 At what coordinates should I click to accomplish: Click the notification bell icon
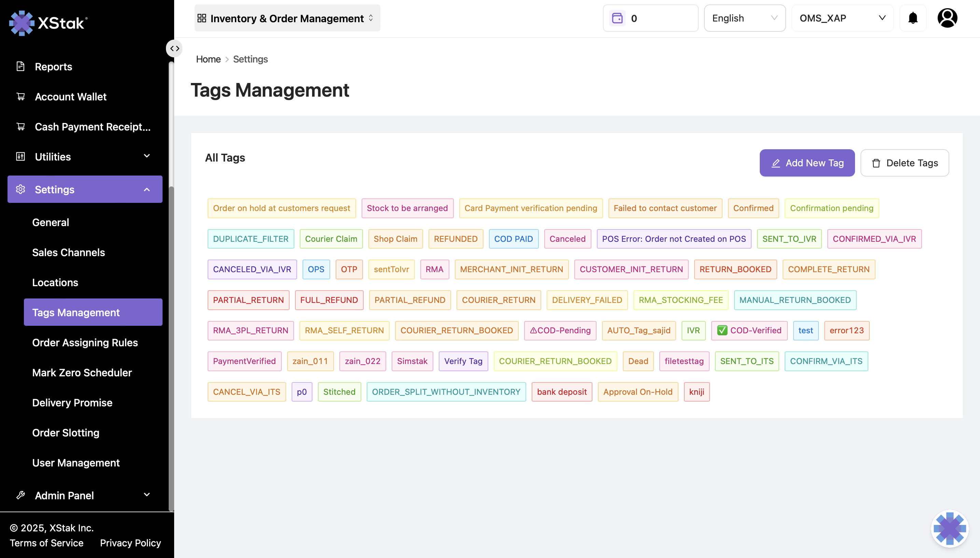913,18
